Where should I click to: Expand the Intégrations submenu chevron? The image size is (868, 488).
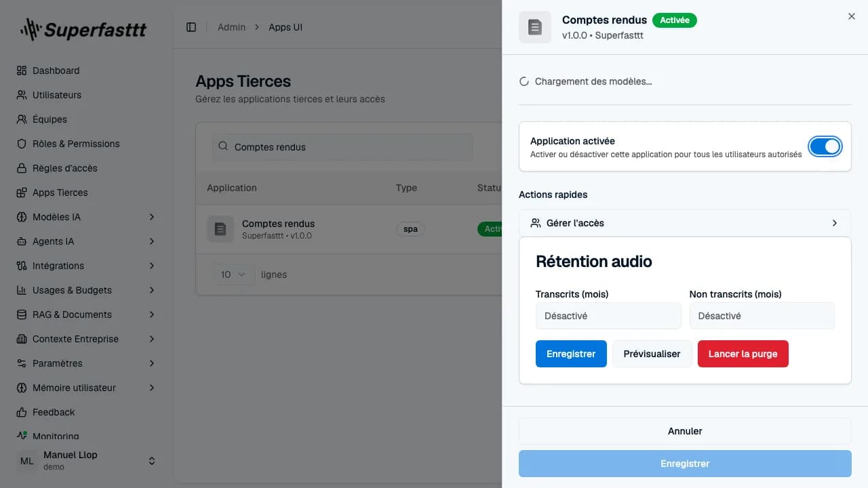point(152,266)
